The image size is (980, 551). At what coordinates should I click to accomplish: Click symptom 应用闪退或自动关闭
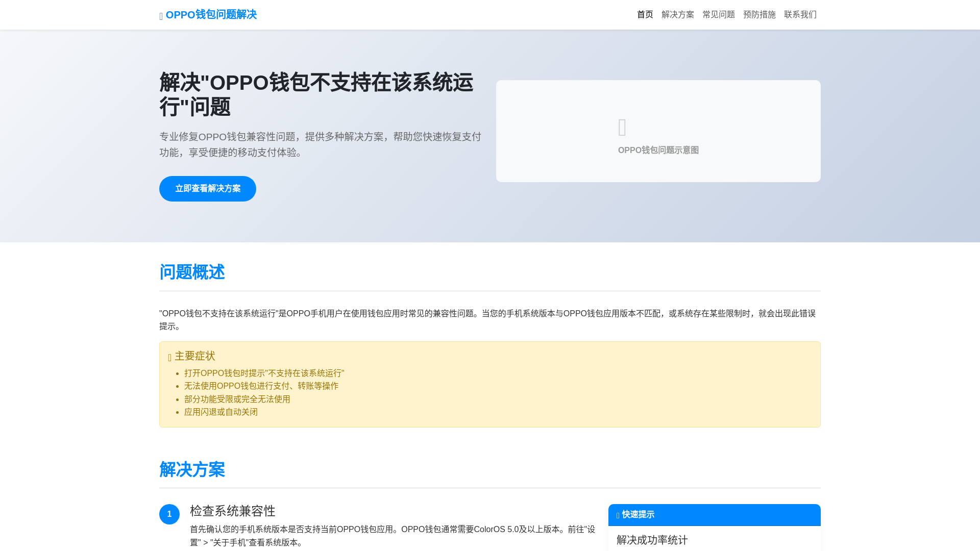click(221, 412)
